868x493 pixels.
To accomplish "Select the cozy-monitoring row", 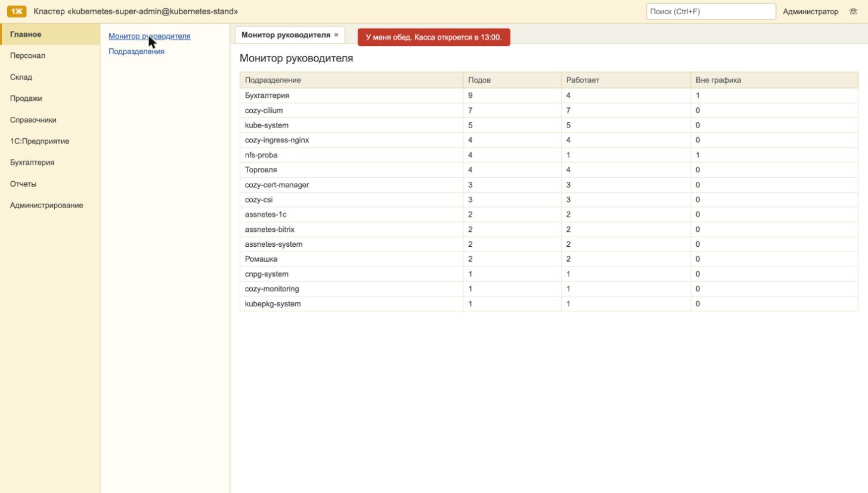I will tap(549, 289).
